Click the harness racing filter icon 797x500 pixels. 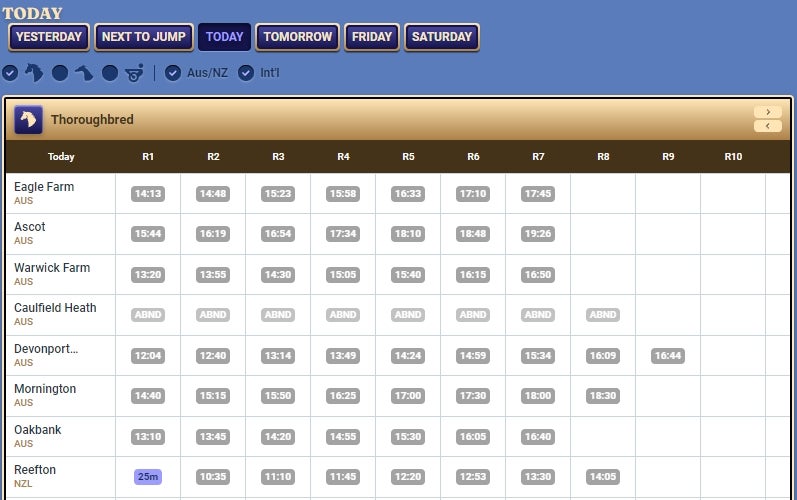click(134, 73)
